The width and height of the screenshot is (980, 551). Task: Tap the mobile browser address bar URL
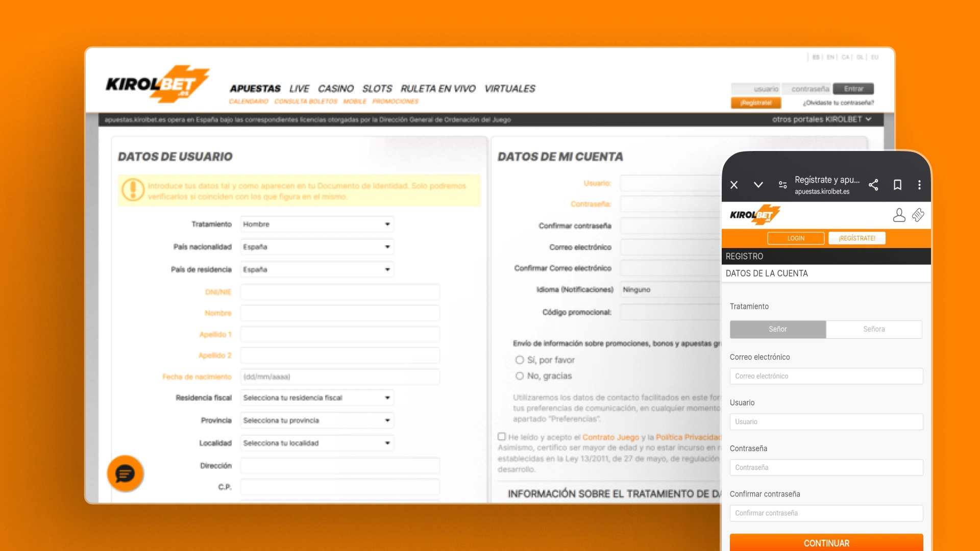pos(822,191)
